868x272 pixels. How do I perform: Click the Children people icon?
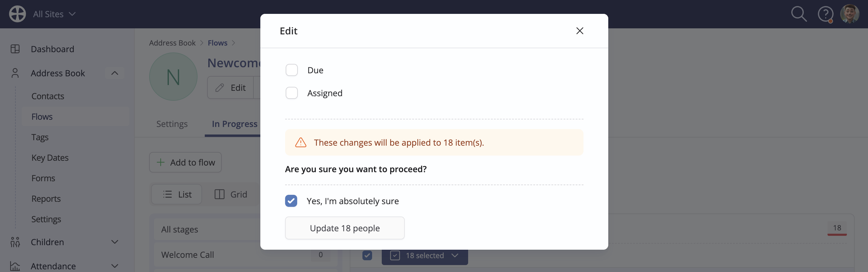click(15, 242)
